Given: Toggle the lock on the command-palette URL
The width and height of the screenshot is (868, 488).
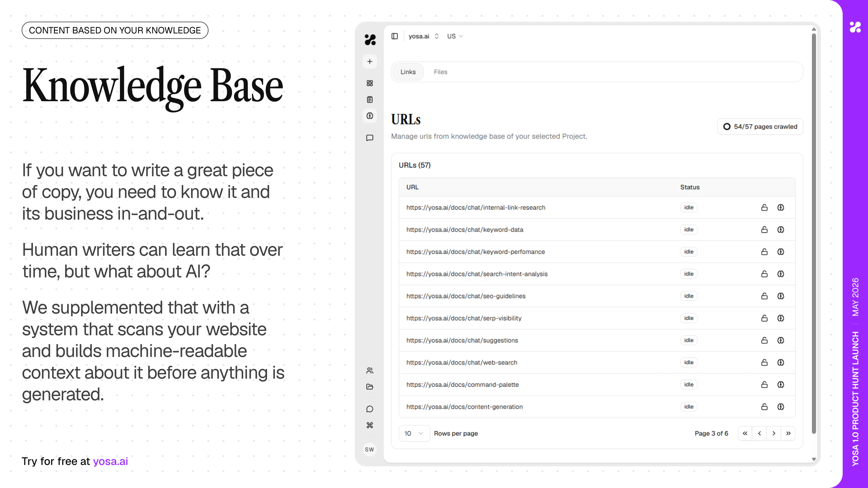Looking at the screenshot, I should pos(764,385).
